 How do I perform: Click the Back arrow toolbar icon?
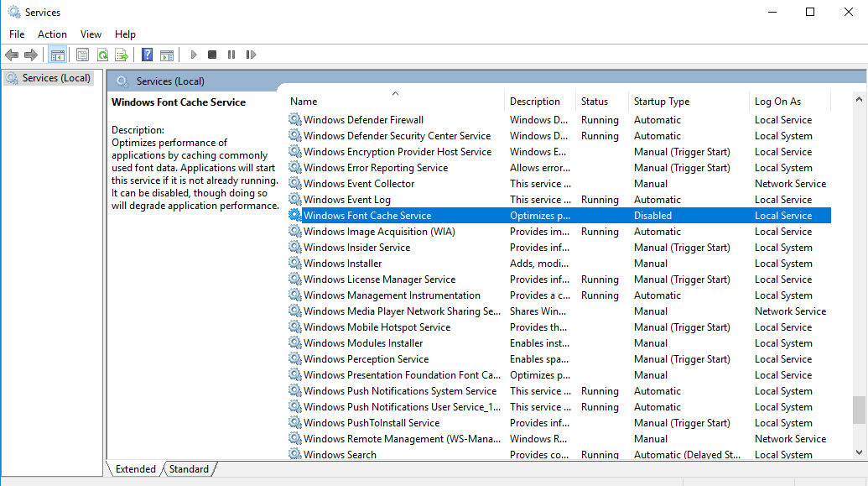(x=12, y=55)
